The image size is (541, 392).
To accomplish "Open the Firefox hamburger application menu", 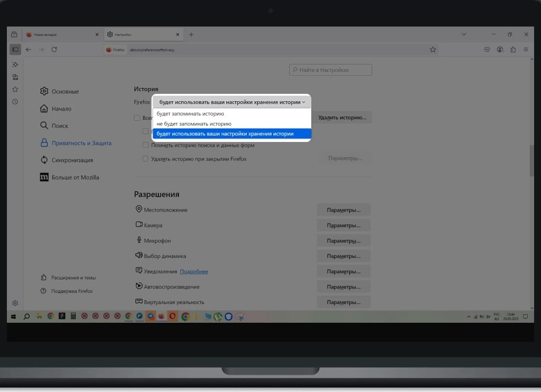I will pyautogui.click(x=526, y=50).
